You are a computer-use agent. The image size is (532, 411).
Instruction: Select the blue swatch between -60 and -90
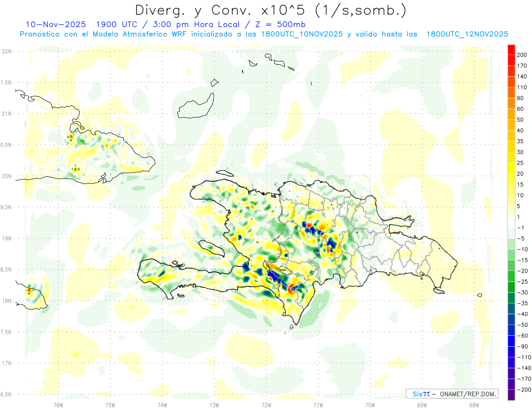(512, 341)
